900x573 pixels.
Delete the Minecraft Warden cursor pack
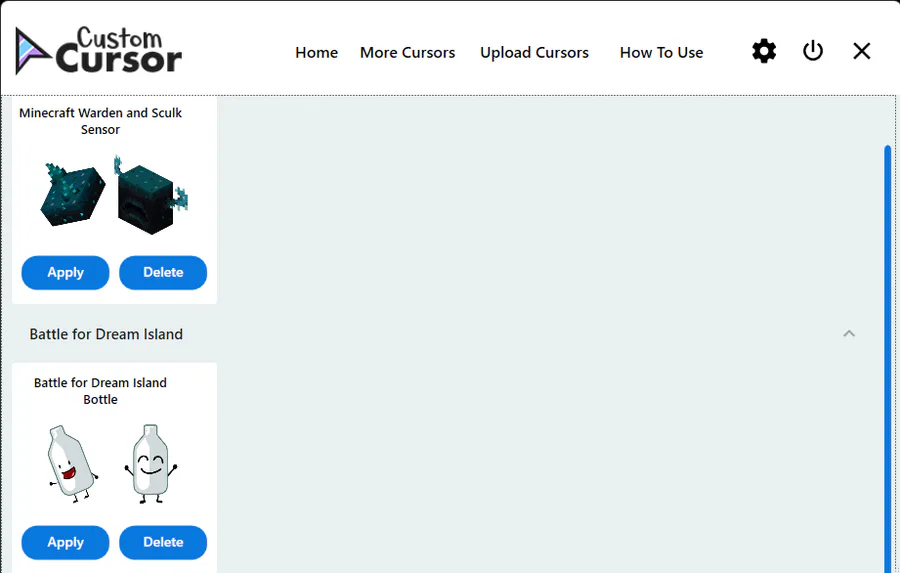click(x=163, y=273)
